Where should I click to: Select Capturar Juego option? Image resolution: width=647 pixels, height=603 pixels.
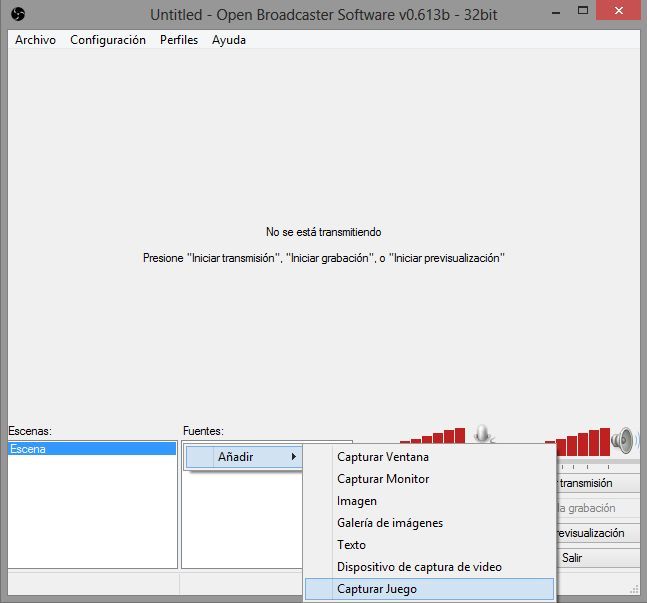[x=429, y=589]
